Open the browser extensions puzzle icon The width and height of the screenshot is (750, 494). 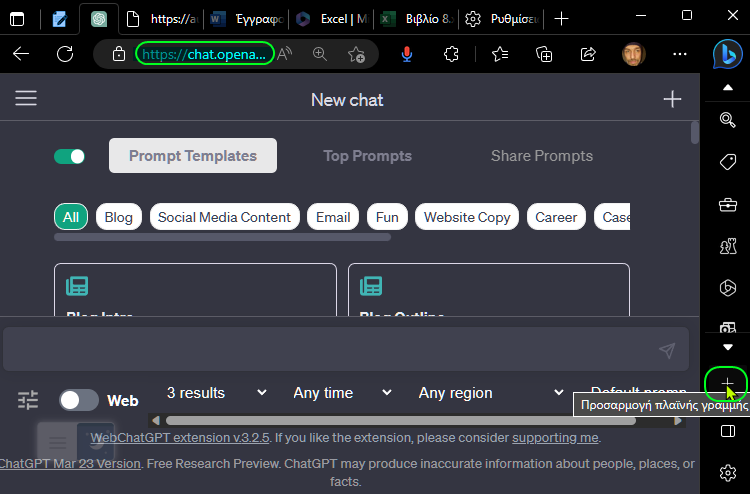[451, 54]
